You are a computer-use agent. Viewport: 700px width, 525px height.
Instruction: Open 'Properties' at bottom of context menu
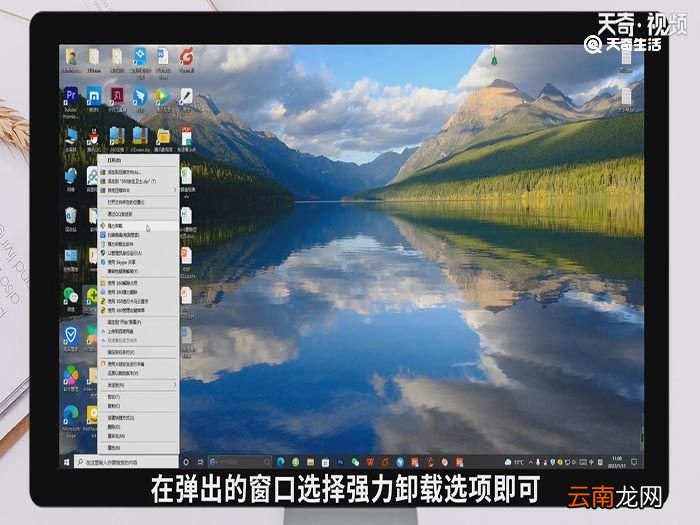coord(138,448)
